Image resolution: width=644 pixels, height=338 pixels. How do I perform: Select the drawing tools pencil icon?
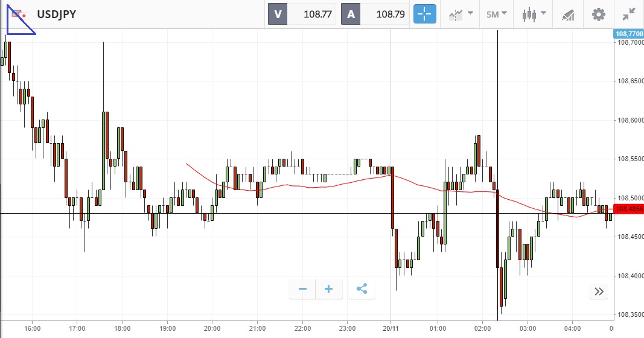coord(568,14)
